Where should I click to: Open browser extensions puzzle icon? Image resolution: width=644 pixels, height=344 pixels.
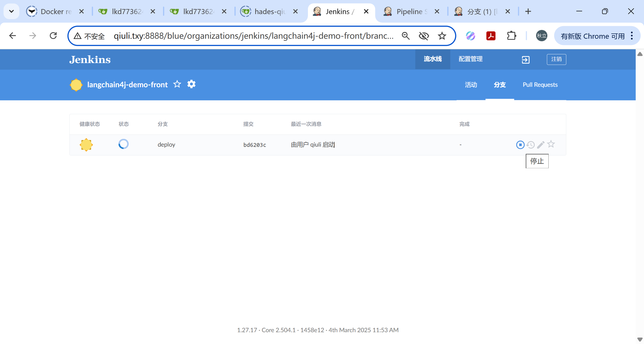click(511, 36)
